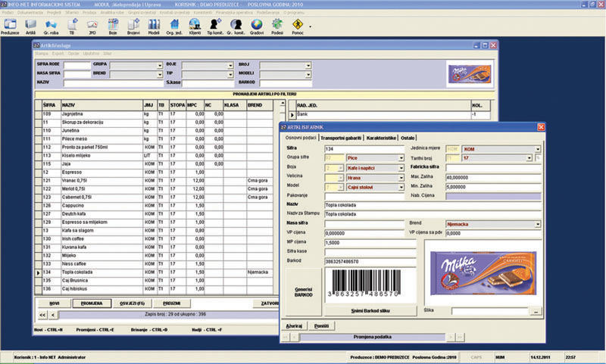Expand the Velicina dropdown showing Hrana
The image size is (606, 364).
[x=401, y=178]
